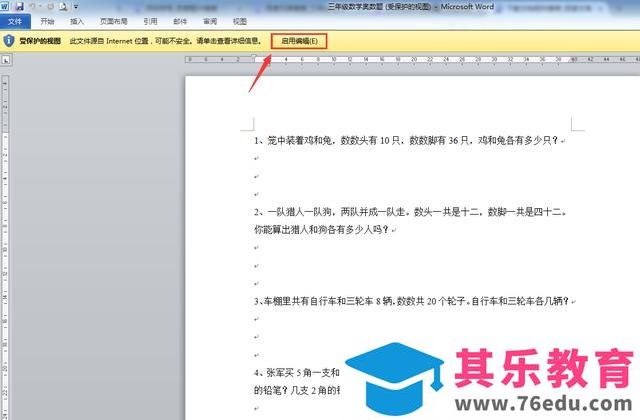The image size is (640, 420).
Task: Go to the 邮件 ribbon tab
Action: [x=180, y=21]
